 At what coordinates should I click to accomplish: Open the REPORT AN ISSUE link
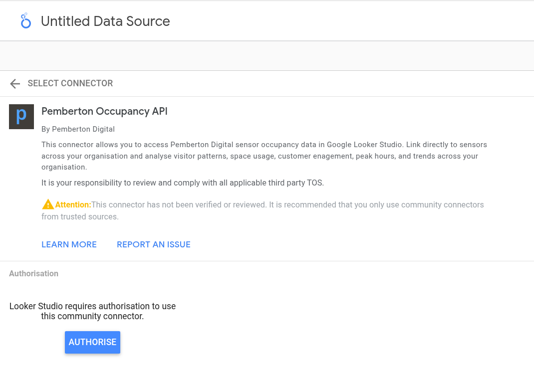pos(154,244)
